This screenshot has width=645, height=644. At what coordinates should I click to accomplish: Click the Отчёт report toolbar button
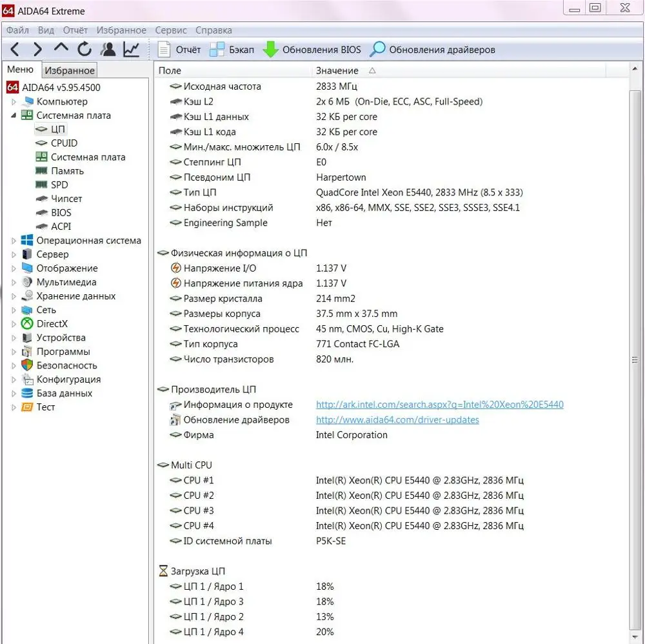(179, 50)
